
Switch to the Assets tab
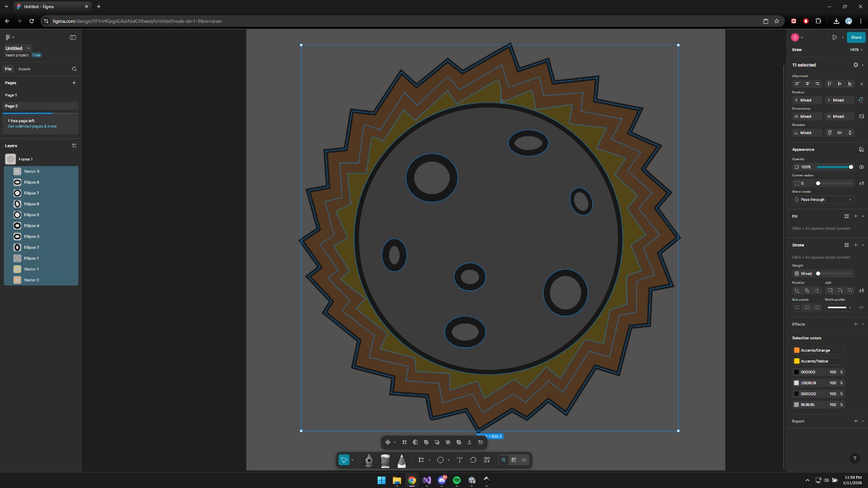coord(24,69)
